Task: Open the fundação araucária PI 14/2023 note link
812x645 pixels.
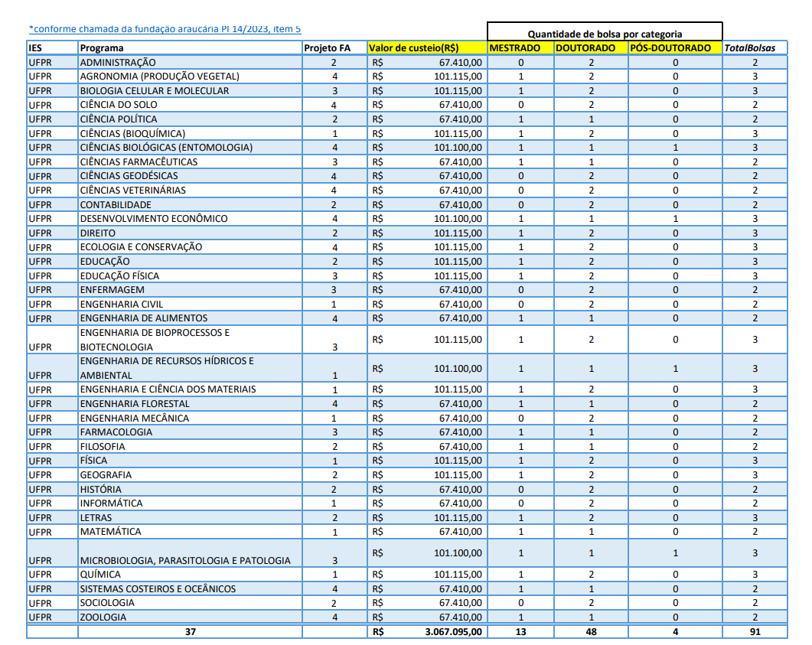Action: coord(165,29)
